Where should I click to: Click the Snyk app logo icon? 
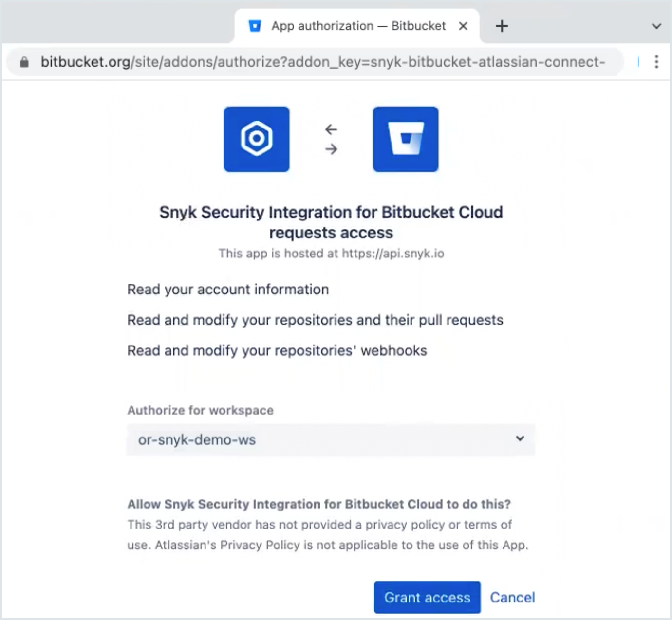tap(257, 139)
